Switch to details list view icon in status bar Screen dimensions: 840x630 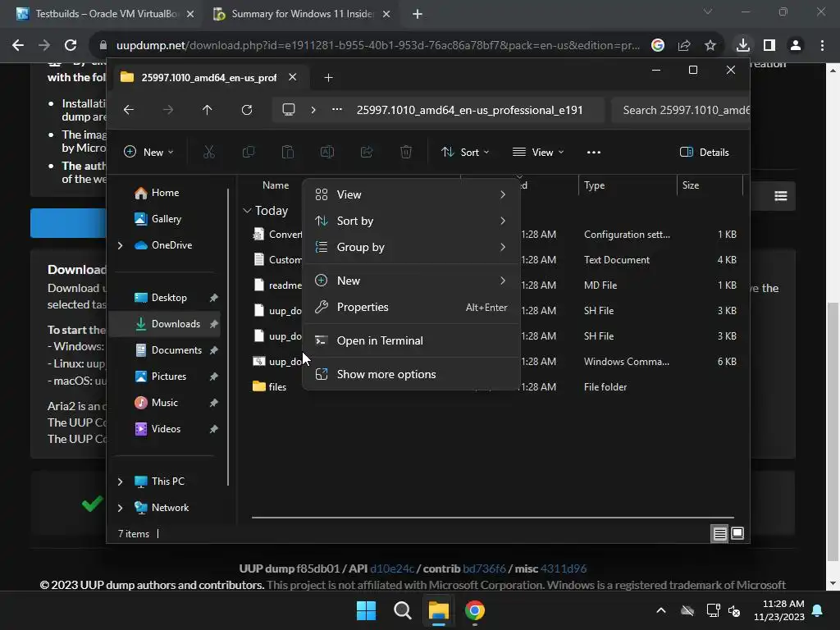(719, 533)
